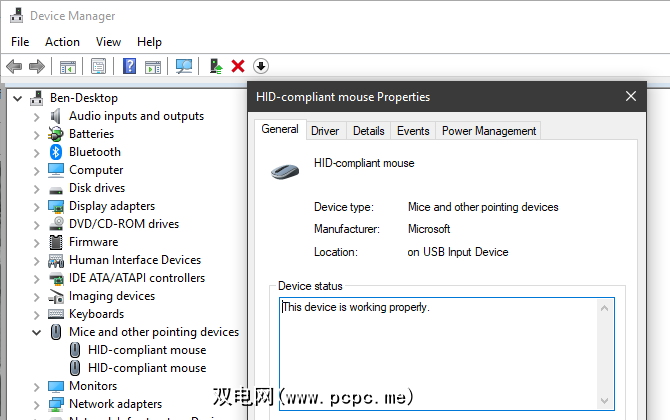Click inside the Device status text box
This screenshot has width=670, height=420.
click(x=440, y=350)
